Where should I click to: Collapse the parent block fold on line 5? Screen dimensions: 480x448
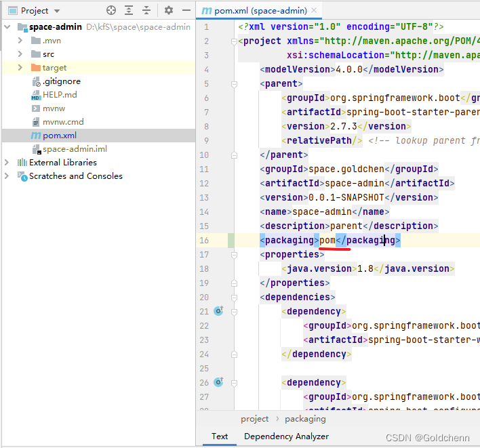[234, 84]
